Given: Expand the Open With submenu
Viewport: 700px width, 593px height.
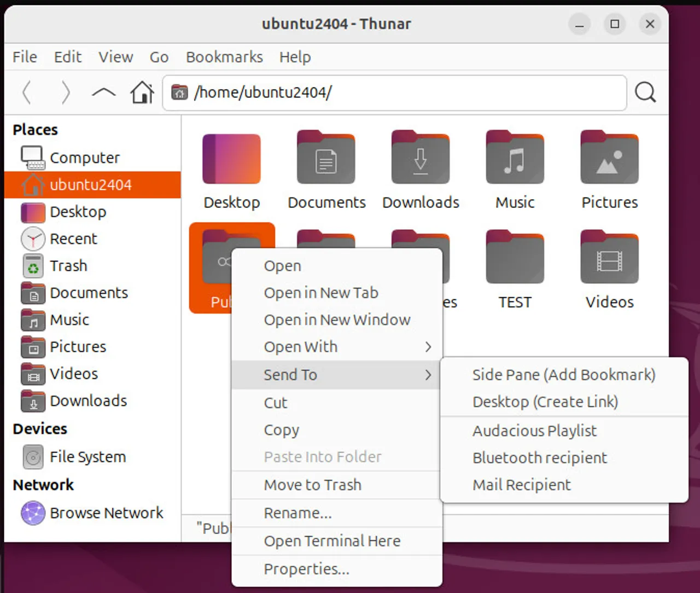Looking at the screenshot, I should 300,347.
